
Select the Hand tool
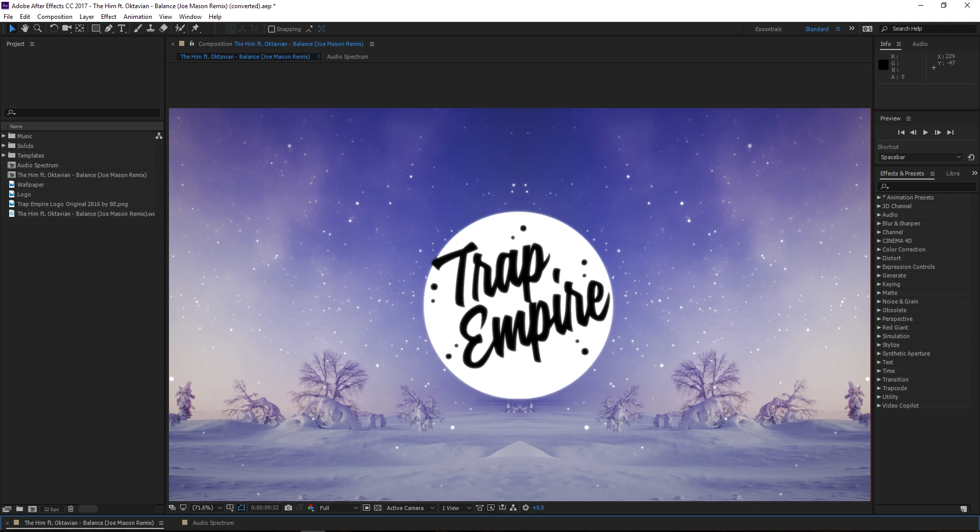click(x=24, y=29)
